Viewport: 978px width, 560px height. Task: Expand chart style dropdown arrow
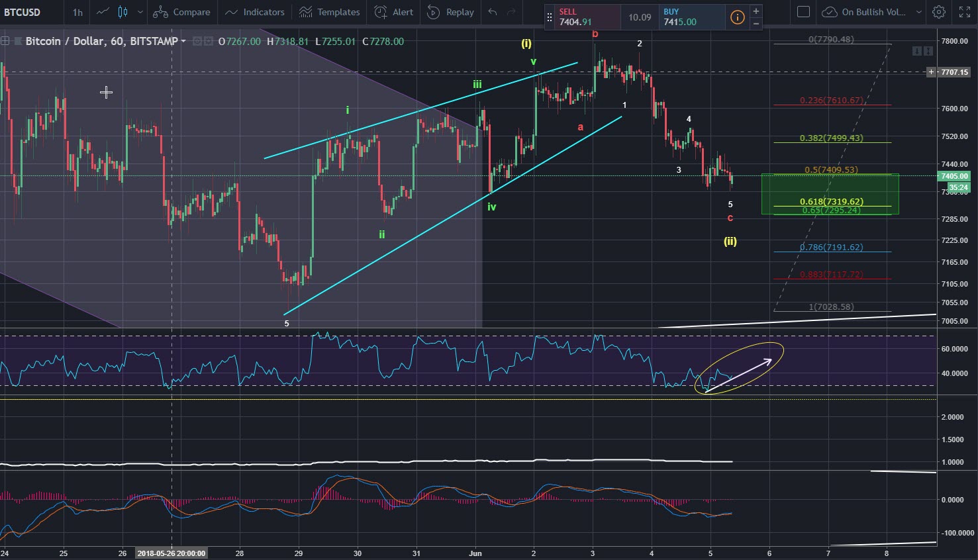140,12
